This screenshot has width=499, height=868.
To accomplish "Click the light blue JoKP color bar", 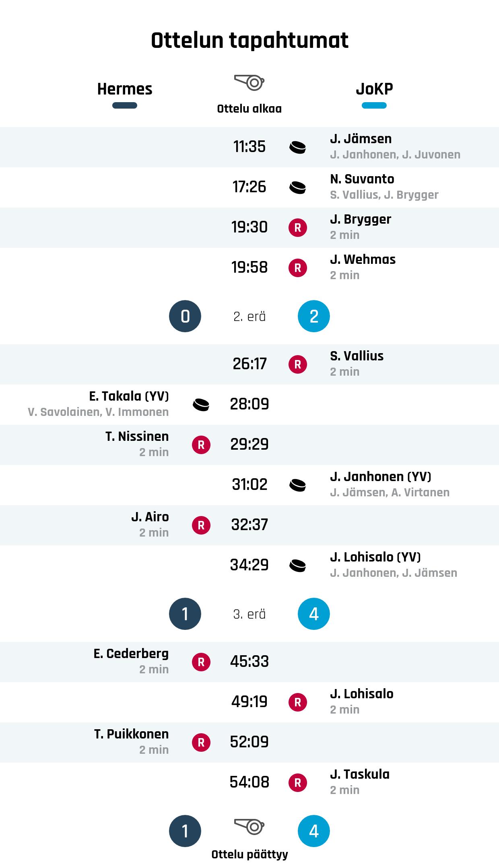I will point(374,105).
